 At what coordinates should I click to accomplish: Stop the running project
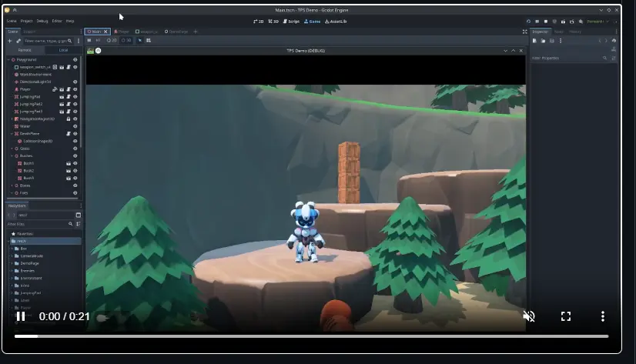[x=545, y=22]
